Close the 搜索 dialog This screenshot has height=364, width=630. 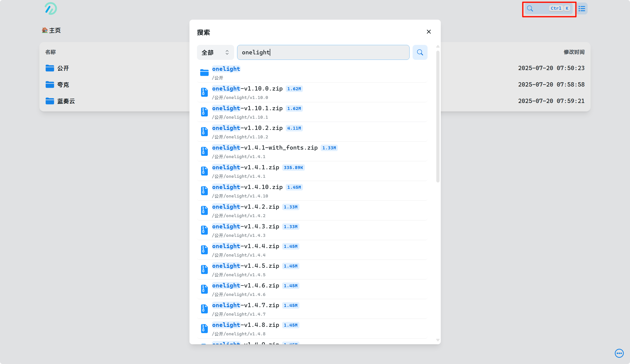[x=429, y=32]
